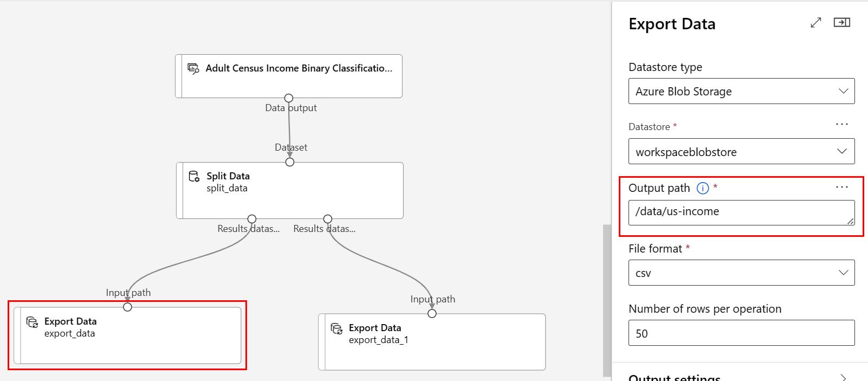Collapse the Export Data side panel

tap(841, 22)
